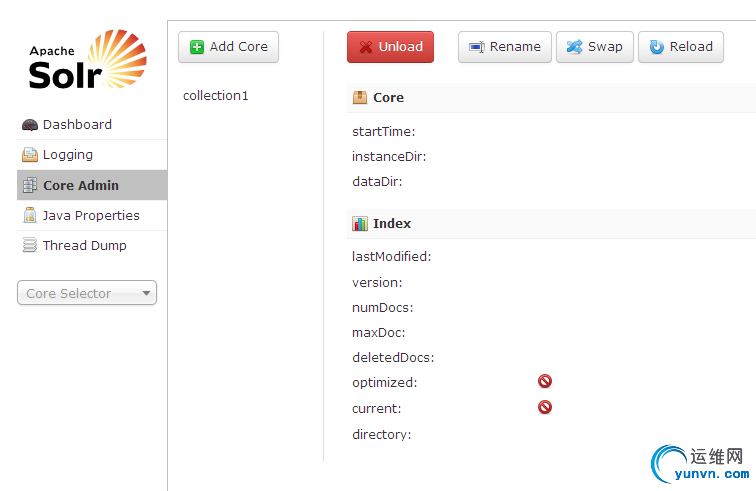Click the red prohibited icon next to optimized
Viewport: 756px width, 491px height.
pyautogui.click(x=545, y=382)
